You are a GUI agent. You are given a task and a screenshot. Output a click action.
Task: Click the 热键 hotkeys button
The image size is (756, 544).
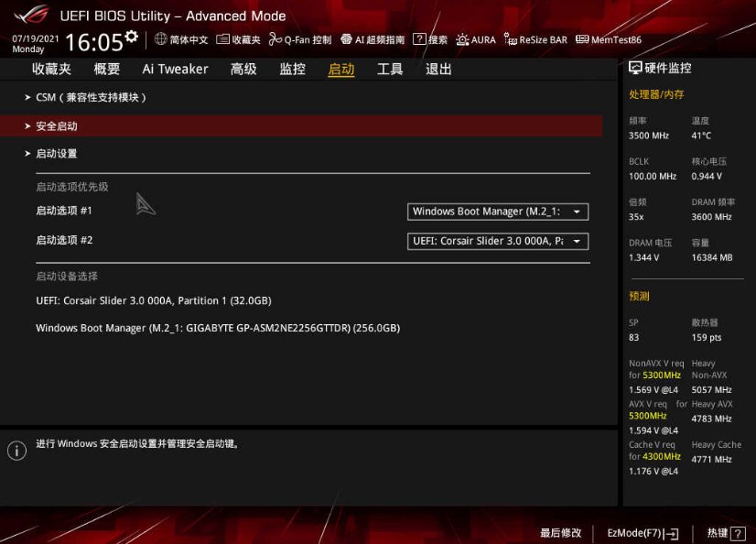723,532
